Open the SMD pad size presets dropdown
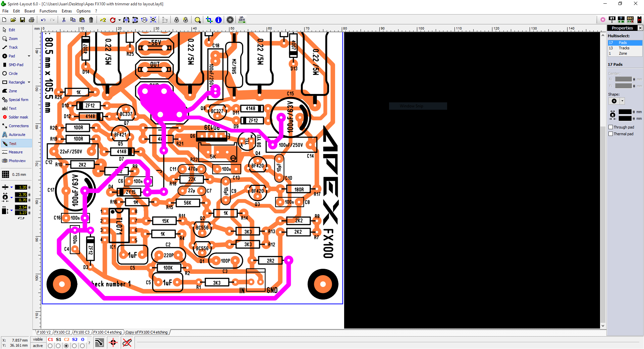Image resolution: width=644 pixels, height=349 pixels. [11, 210]
